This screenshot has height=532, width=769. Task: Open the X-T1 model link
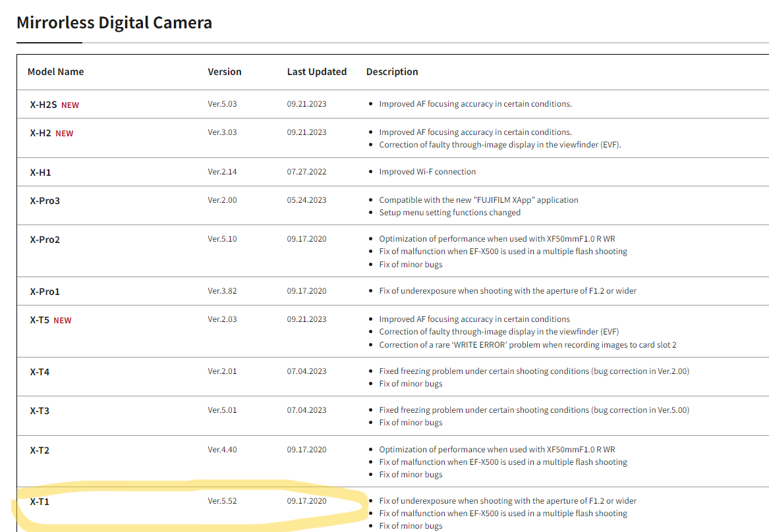tap(40, 502)
